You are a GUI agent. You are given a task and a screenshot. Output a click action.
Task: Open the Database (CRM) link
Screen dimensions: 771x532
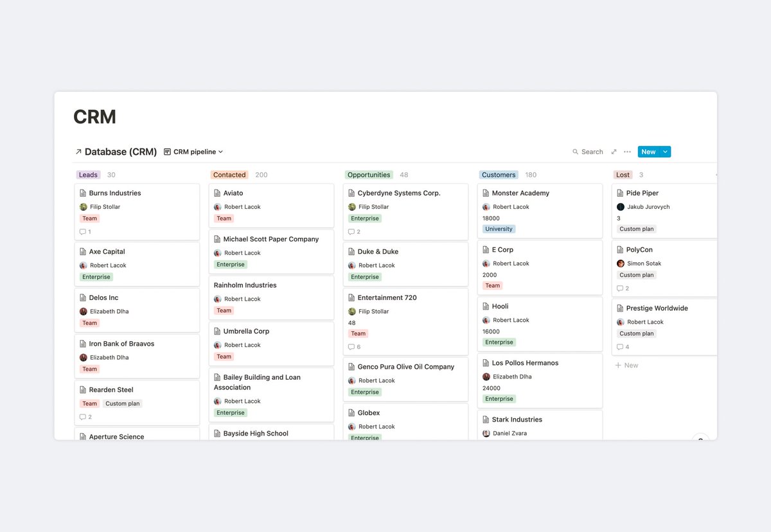[x=120, y=152]
